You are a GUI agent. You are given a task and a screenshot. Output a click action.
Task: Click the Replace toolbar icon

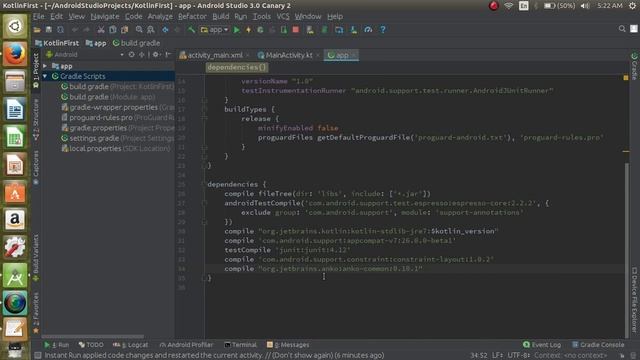point(151,30)
